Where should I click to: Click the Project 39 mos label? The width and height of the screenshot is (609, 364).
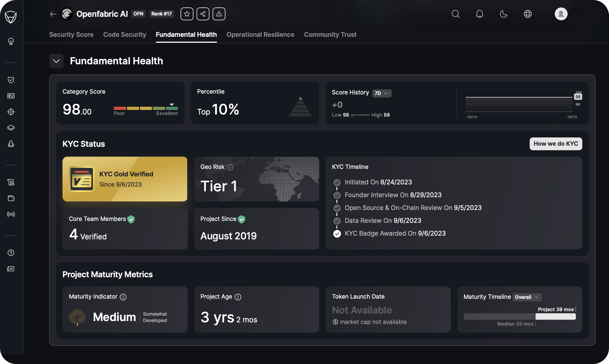[x=556, y=310]
